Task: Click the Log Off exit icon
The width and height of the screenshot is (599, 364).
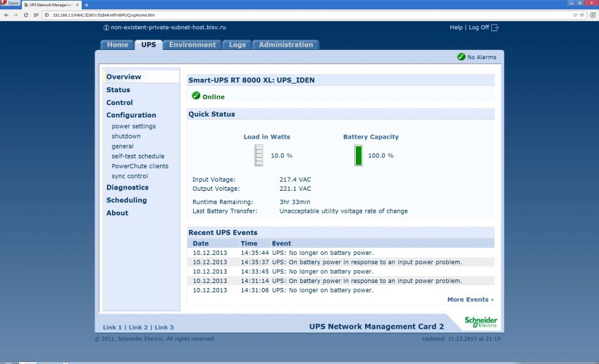Action: (x=495, y=27)
